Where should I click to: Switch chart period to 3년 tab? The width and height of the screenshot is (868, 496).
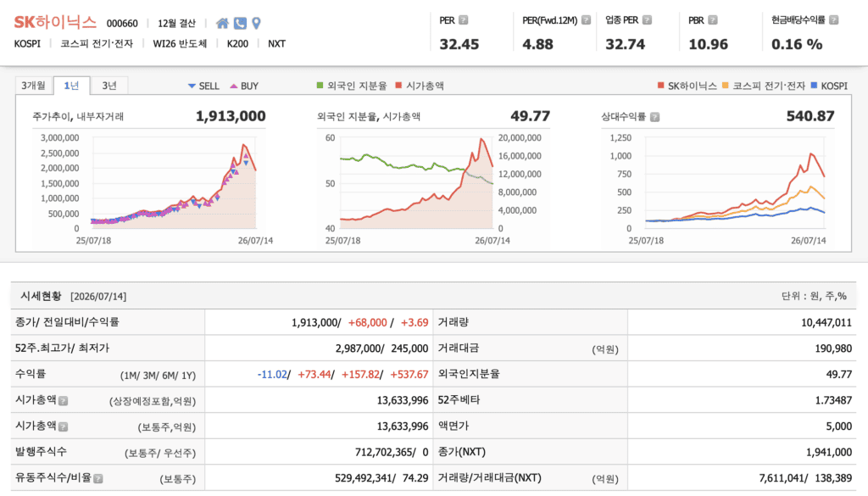tap(109, 86)
